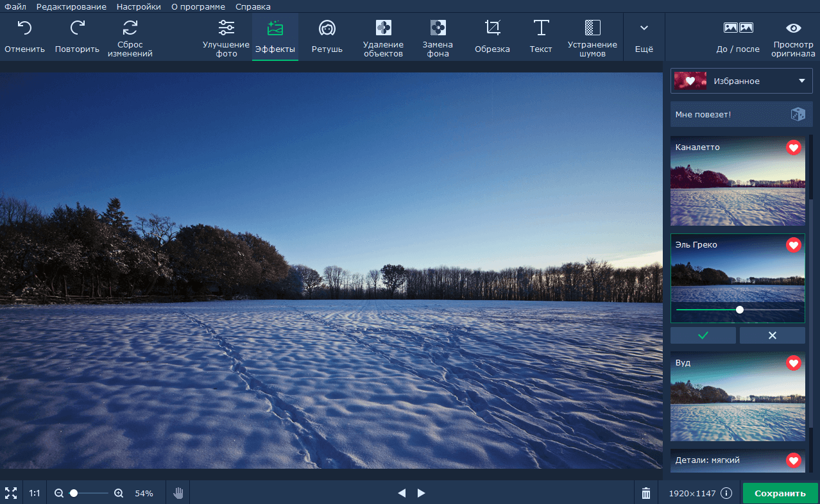The height and width of the screenshot is (504, 820).
Task: Click the trash delete icon in bottom bar
Action: pyautogui.click(x=646, y=493)
